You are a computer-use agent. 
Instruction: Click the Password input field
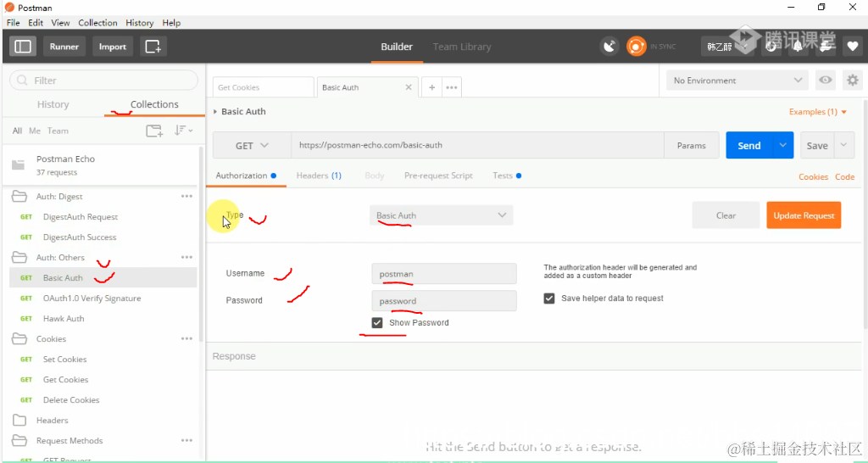pos(444,301)
